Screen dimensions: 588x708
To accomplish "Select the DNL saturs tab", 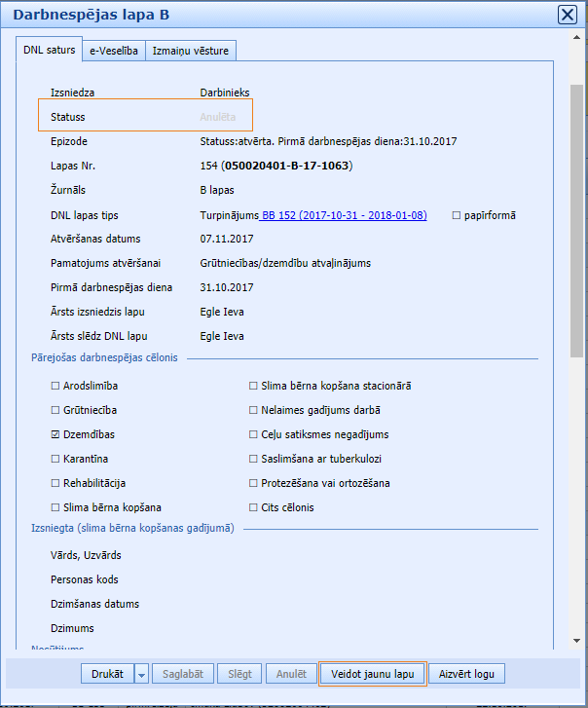I will click(51, 51).
